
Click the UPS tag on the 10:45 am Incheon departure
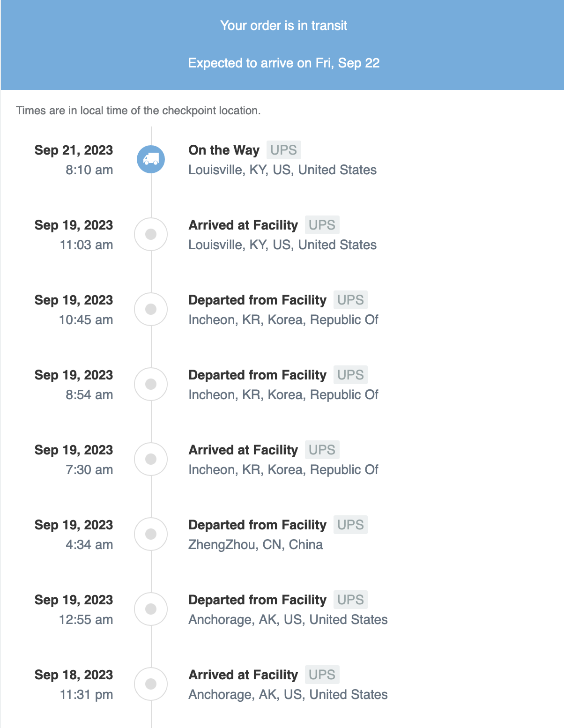tap(350, 300)
